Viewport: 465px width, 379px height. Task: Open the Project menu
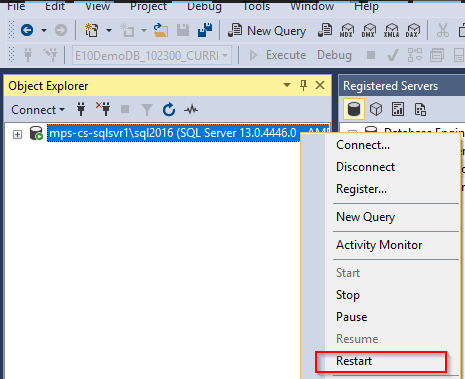coord(148,6)
